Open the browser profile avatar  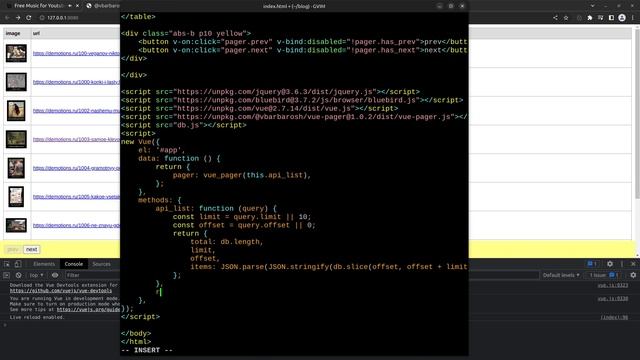pyautogui.click(x=622, y=18)
